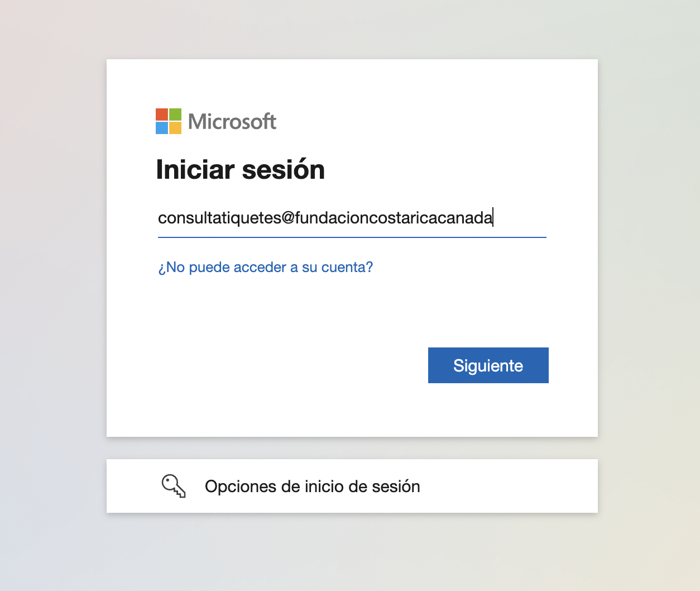Click the yellow square in the Microsoft logo
This screenshot has width=700, height=591.
click(176, 128)
